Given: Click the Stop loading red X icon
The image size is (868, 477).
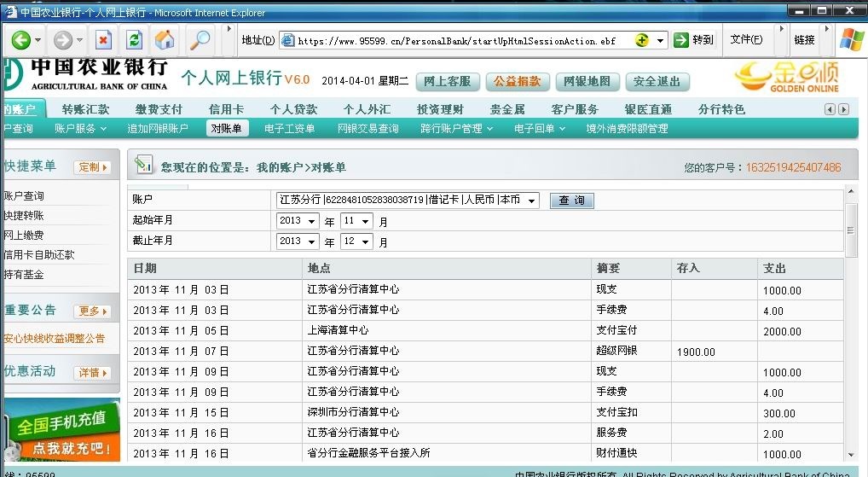Looking at the screenshot, I should [x=103, y=40].
